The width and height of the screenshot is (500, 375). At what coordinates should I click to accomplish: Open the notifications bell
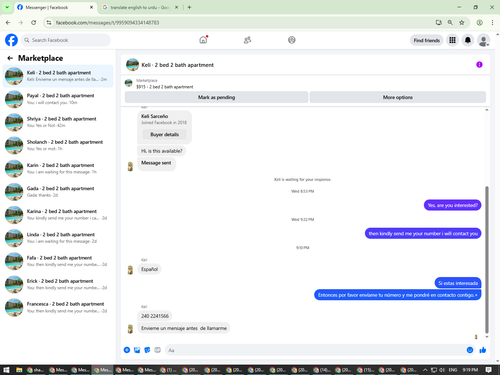468,40
